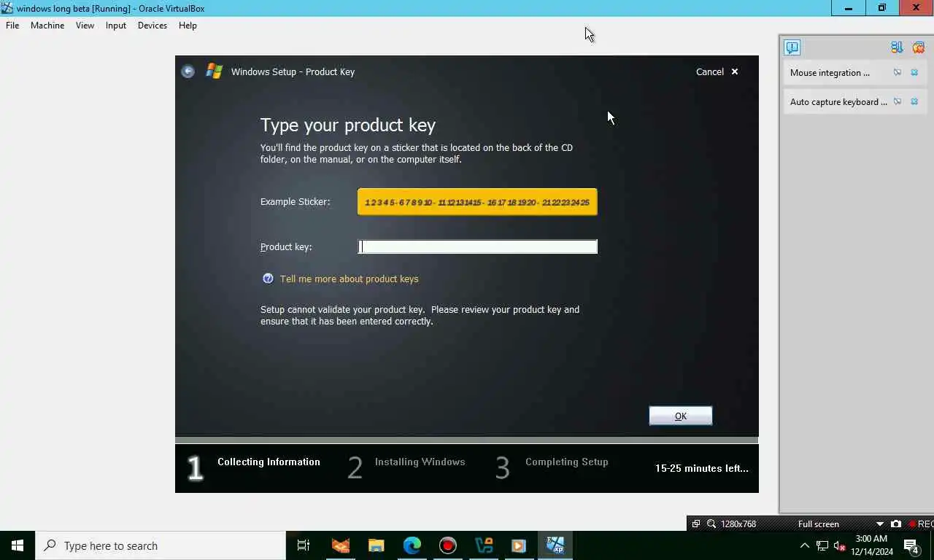Focus the Product key input field

coord(478,246)
